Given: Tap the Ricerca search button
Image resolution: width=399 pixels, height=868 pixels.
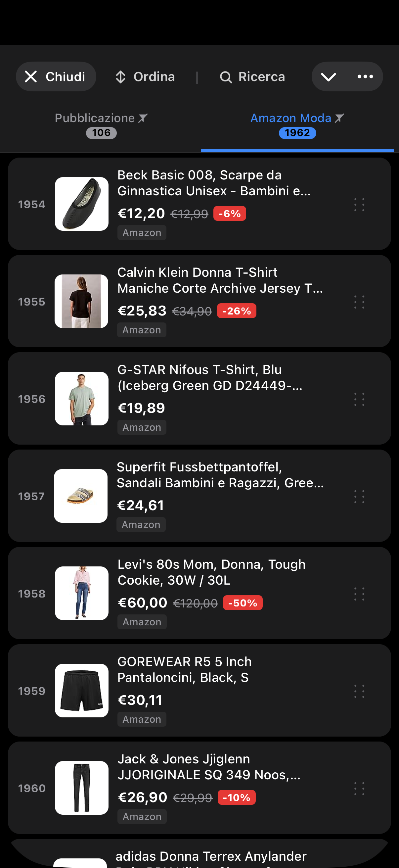Looking at the screenshot, I should 252,77.
